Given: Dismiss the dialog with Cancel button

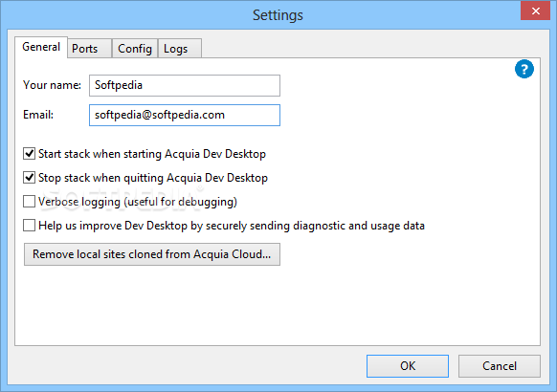Looking at the screenshot, I should coord(499,366).
